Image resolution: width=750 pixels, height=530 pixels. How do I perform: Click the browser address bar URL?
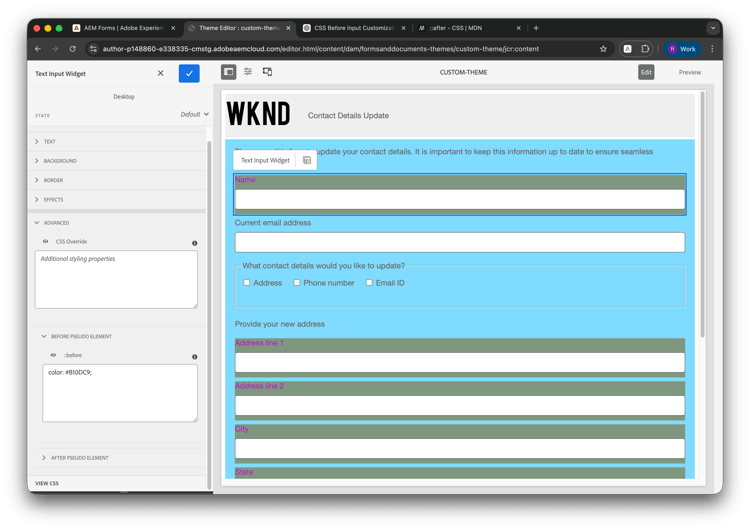click(x=320, y=49)
